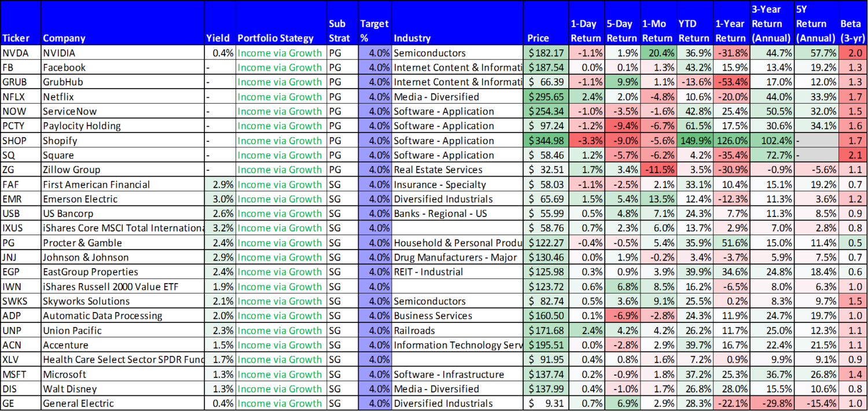868x411 pixels.
Task: Click NVIDIA yield 0.4%
Action: [x=220, y=53]
